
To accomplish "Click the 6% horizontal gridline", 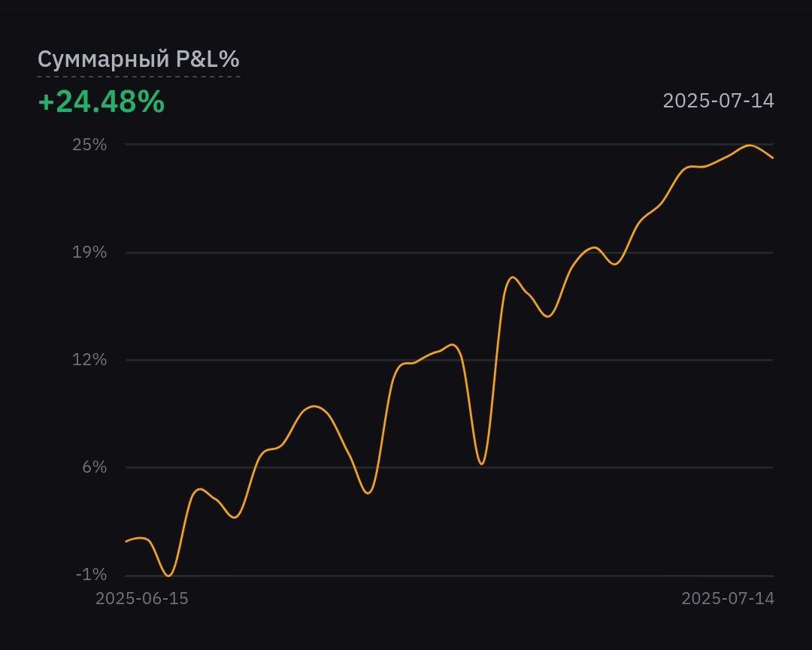I will tap(601, 467).
